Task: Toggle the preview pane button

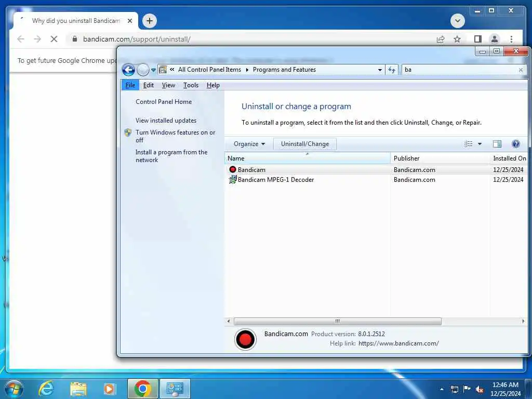Action: (x=497, y=144)
